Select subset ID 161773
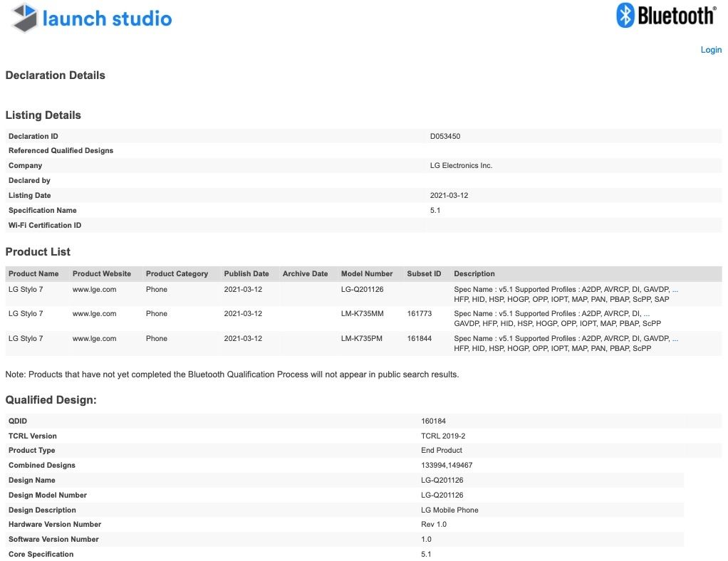 [x=420, y=314]
